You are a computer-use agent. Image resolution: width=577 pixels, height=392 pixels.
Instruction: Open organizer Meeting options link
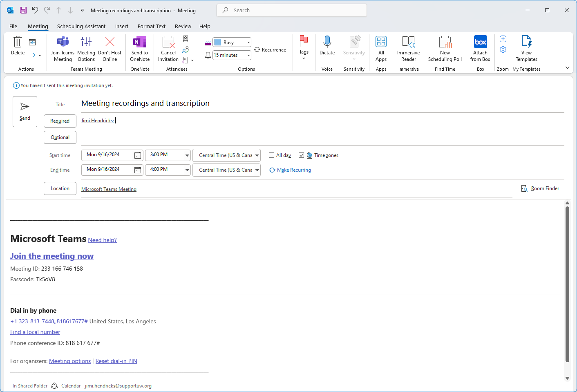pos(70,361)
